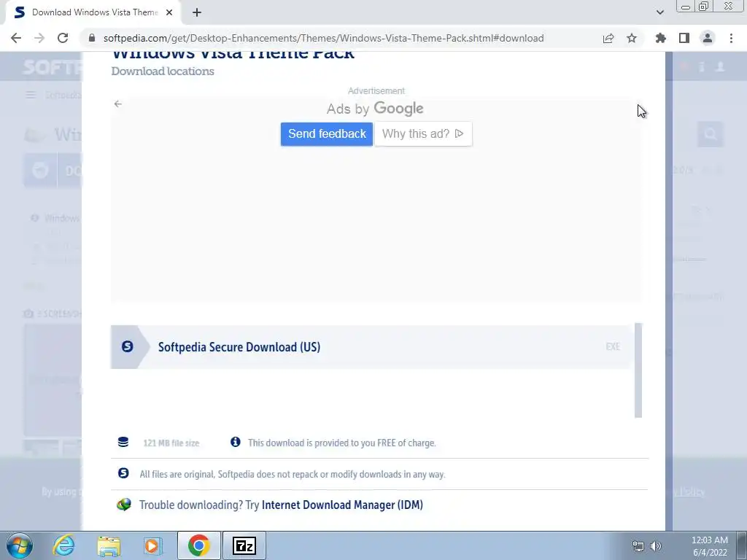
Task: Open 7-Zip from the taskbar
Action: coord(244,545)
